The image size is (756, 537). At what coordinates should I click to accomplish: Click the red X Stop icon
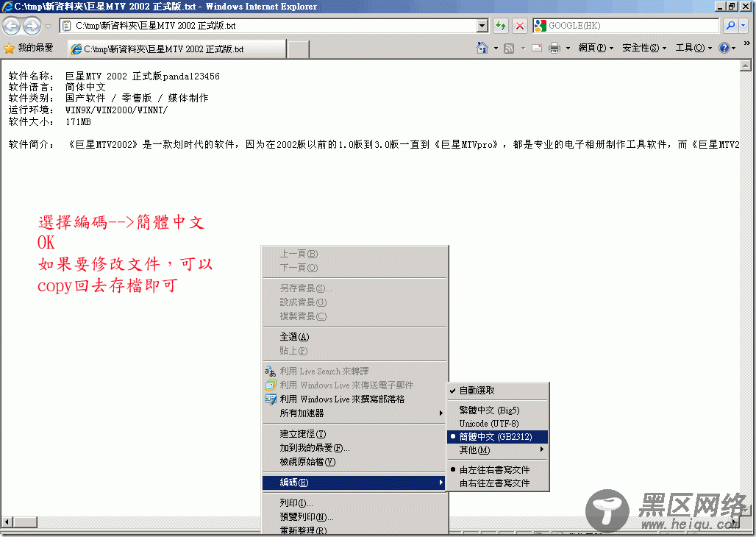(x=519, y=26)
